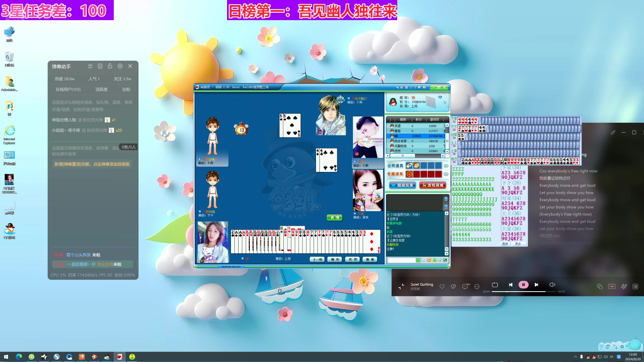This screenshot has width=644, height=362.
Task: Open the 表情 emoticon button
Action: pyautogui.click(x=334, y=218)
